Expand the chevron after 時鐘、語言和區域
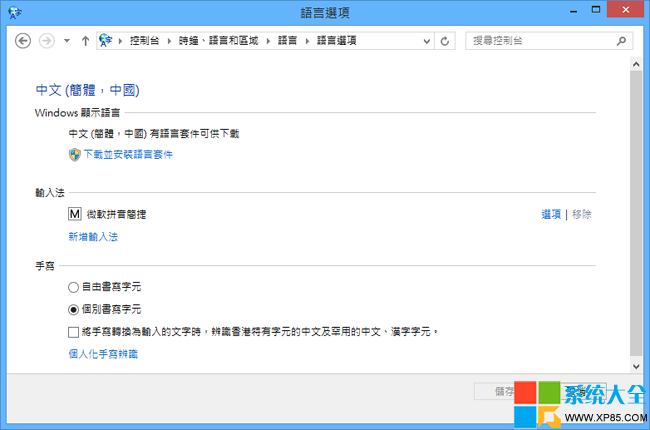This screenshot has width=650, height=430. (268, 41)
